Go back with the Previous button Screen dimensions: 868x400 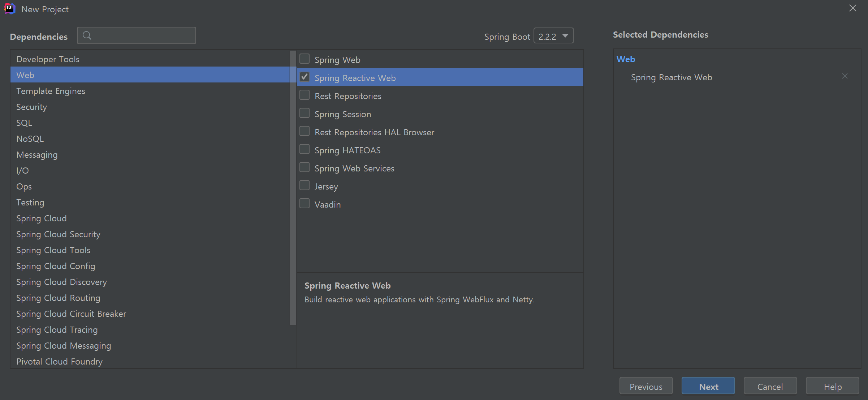pos(646,386)
